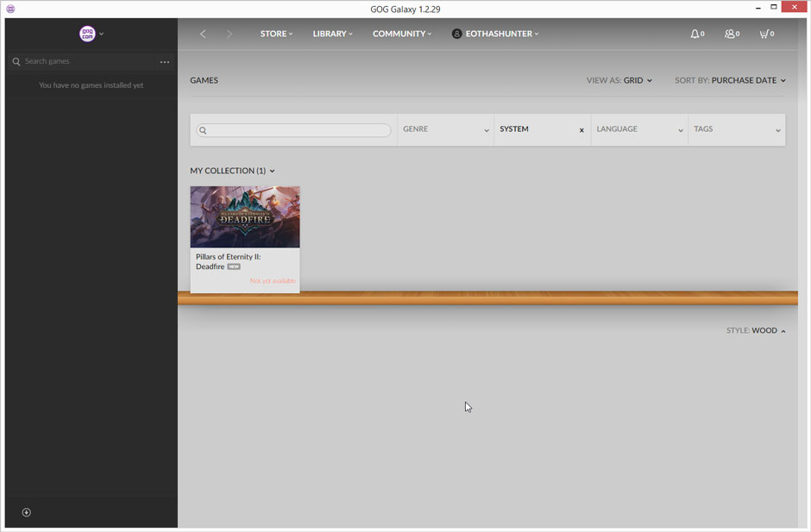Clear the System filter with the x
The image size is (811, 532).
582,130
